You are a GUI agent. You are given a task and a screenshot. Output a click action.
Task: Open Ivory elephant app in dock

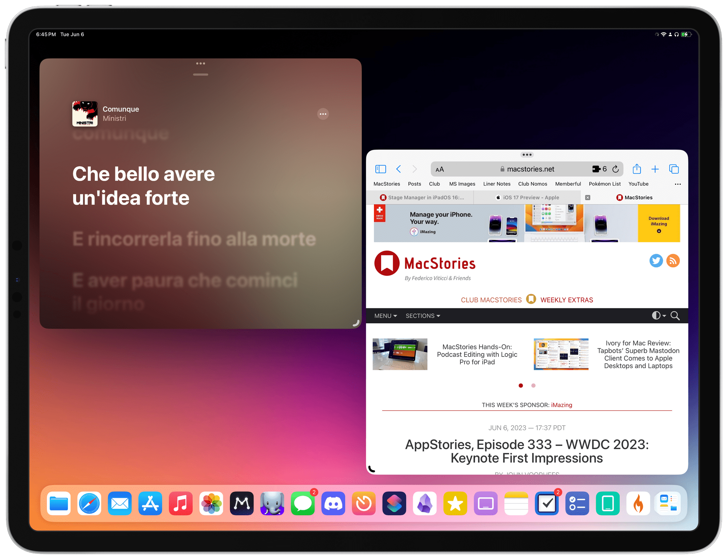point(272,504)
